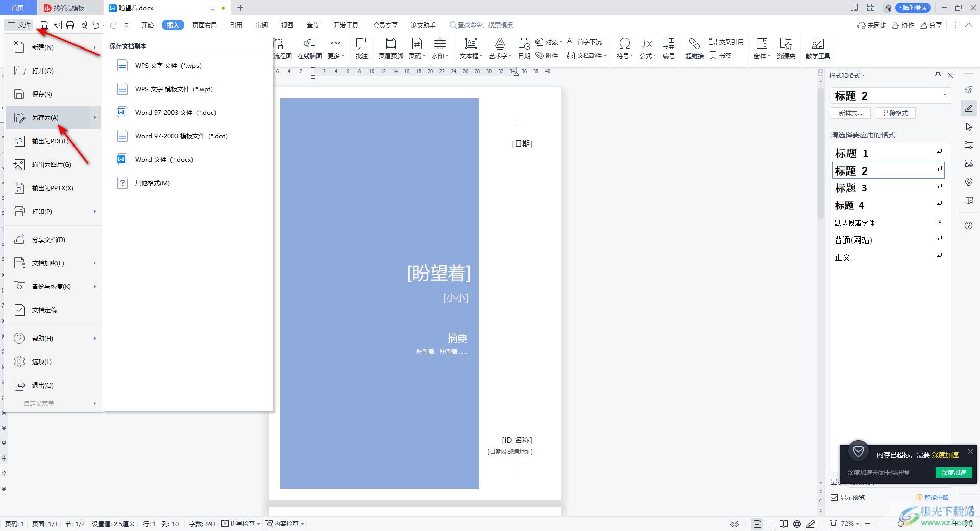The width and height of the screenshot is (980, 531).
Task: Click 交叉引用 cross reference
Action: click(x=726, y=42)
